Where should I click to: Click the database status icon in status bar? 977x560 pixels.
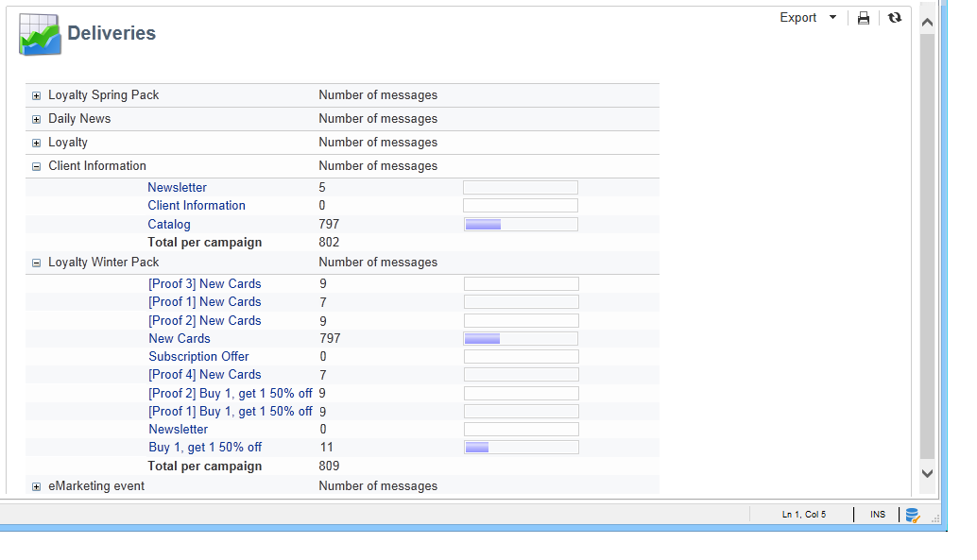pyautogui.click(x=913, y=516)
